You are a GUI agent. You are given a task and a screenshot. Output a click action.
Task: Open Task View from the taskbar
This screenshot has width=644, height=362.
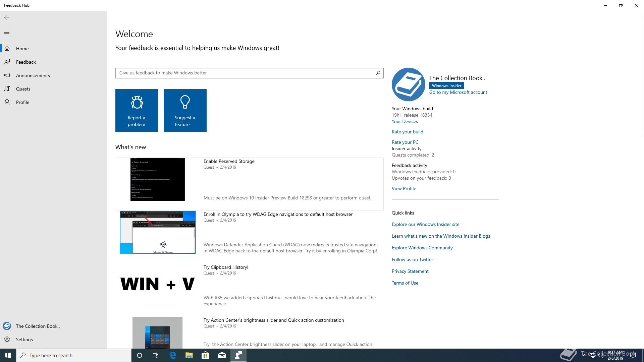[156, 355]
